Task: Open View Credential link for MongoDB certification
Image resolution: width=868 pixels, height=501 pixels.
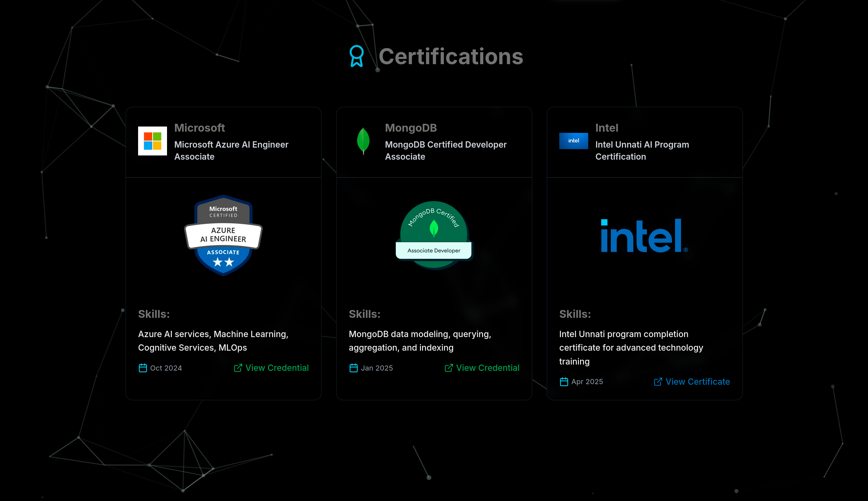Action: click(x=487, y=368)
